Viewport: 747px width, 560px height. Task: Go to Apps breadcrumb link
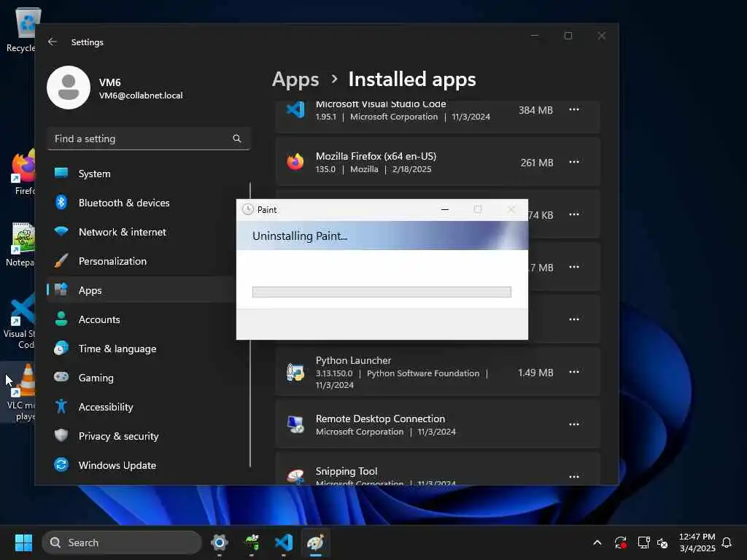[295, 79]
